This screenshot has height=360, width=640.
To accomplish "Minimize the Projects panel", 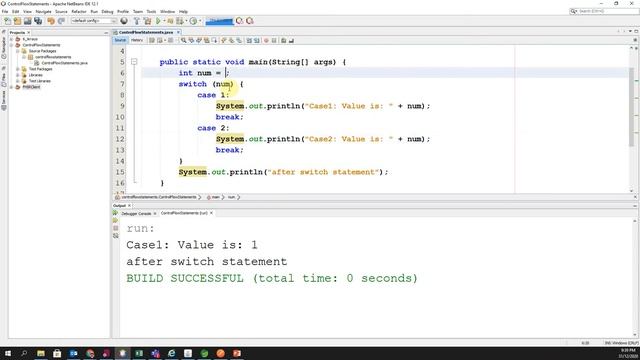I will pyautogui.click(x=106, y=33).
